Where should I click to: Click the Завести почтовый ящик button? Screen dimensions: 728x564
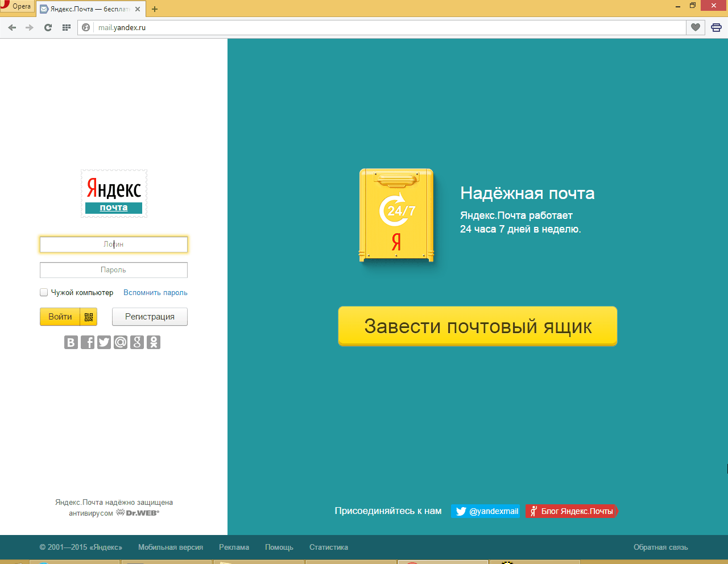coord(477,326)
